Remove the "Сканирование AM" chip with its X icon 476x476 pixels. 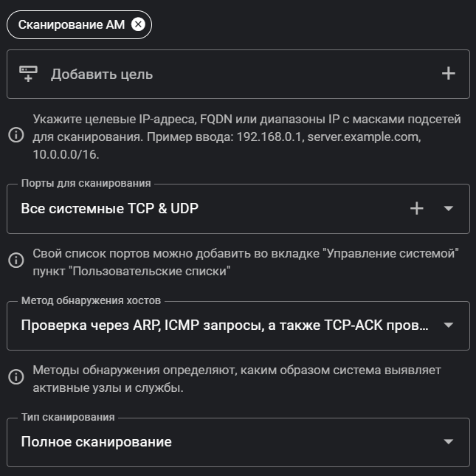click(x=138, y=24)
